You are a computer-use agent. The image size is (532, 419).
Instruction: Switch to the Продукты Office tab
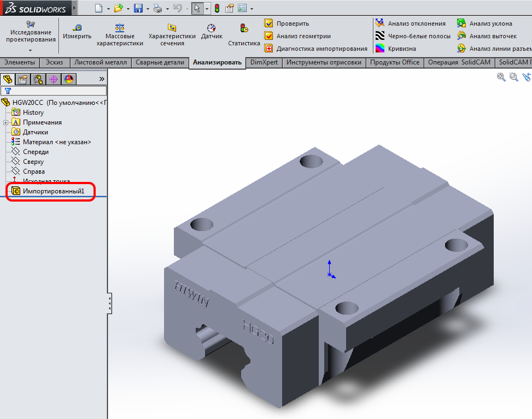pos(395,62)
